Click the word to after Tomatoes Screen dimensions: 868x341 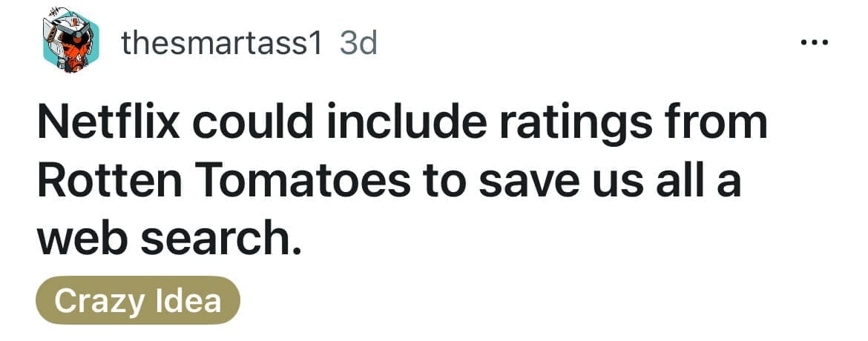tap(439, 182)
